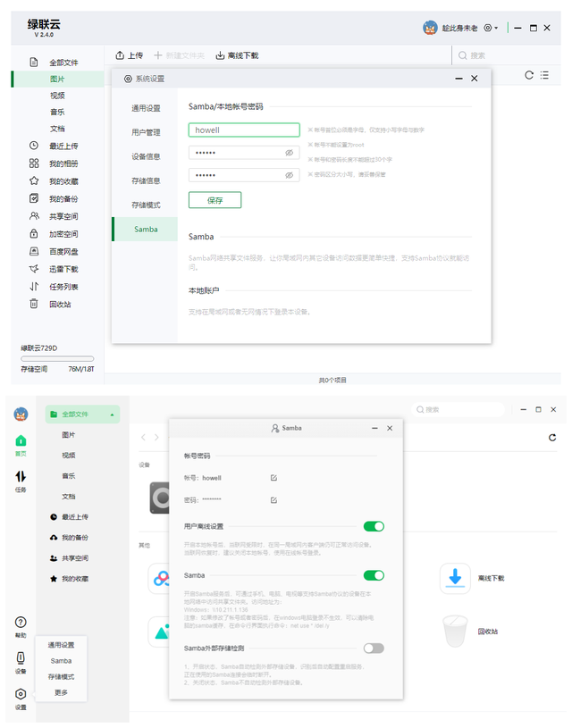The width and height of the screenshot is (572, 728).
Task: Choose 通用设置 in settings popup menu
Action: point(61,645)
